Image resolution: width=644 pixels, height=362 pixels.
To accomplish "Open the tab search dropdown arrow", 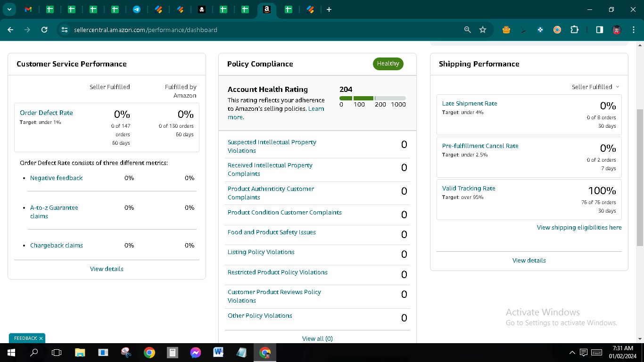I will tap(9, 9).
